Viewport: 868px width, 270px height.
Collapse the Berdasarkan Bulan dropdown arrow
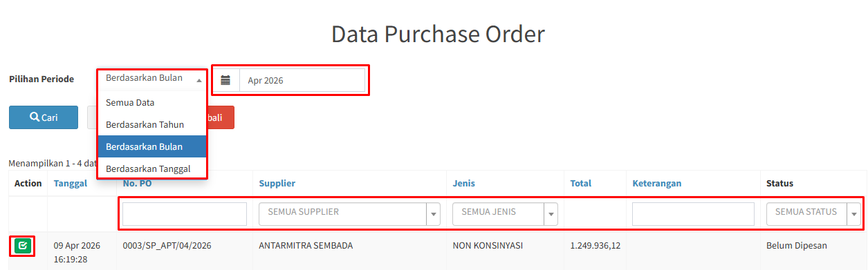[x=199, y=79]
